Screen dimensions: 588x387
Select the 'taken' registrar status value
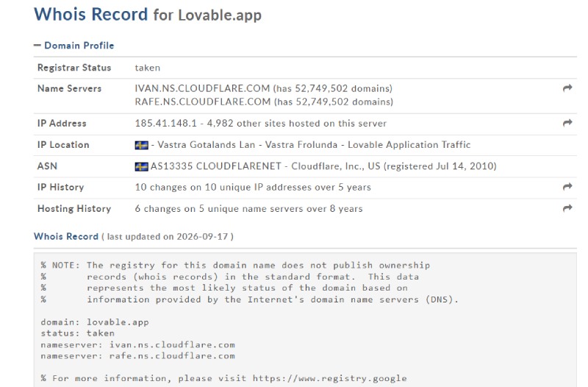[x=148, y=68]
